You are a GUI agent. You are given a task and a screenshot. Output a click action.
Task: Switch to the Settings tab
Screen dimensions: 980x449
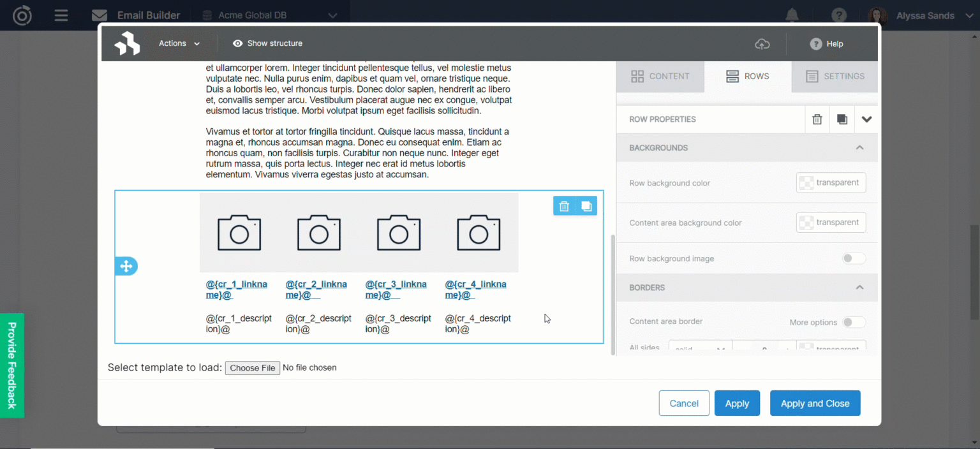[x=835, y=77]
